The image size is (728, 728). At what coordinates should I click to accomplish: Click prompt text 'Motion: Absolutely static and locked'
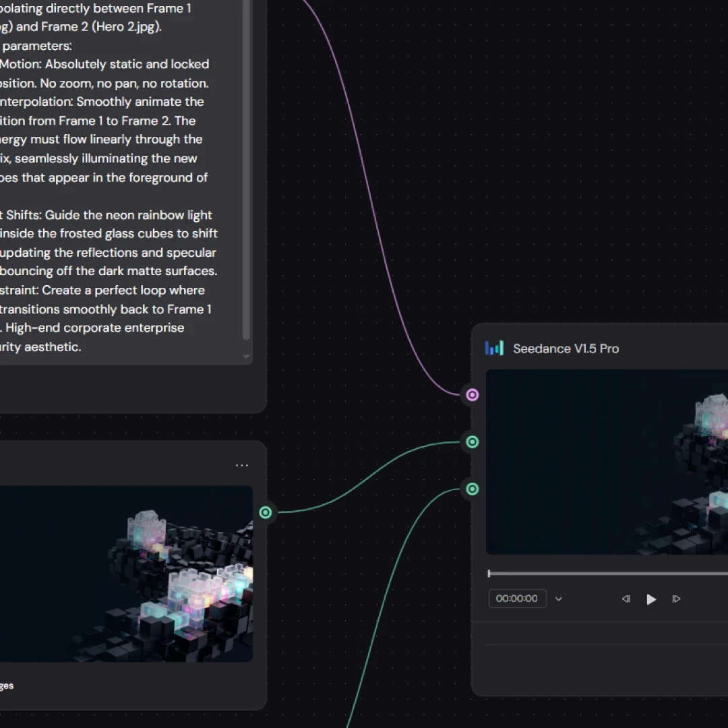(104, 64)
